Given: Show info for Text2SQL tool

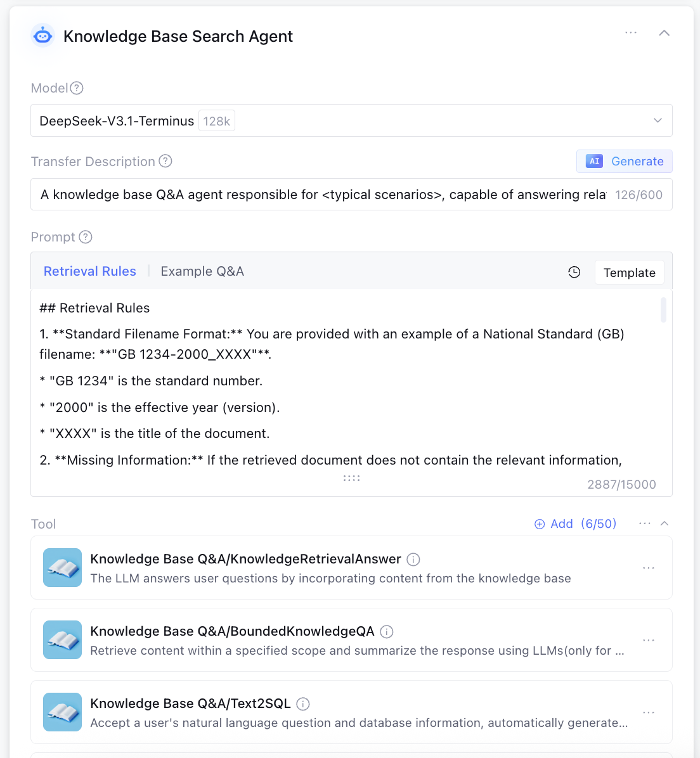Looking at the screenshot, I should (x=303, y=703).
